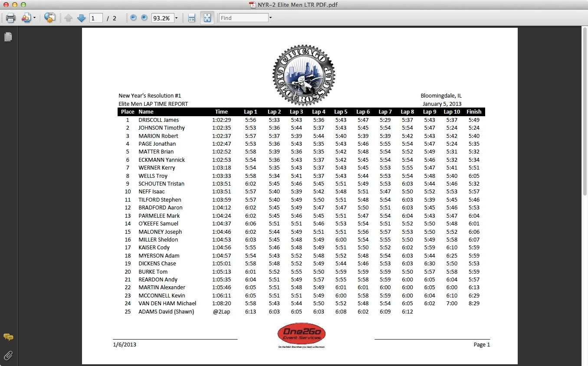The width and height of the screenshot is (588, 366).
Task: Zoom in using the plus icon
Action: pos(144,18)
